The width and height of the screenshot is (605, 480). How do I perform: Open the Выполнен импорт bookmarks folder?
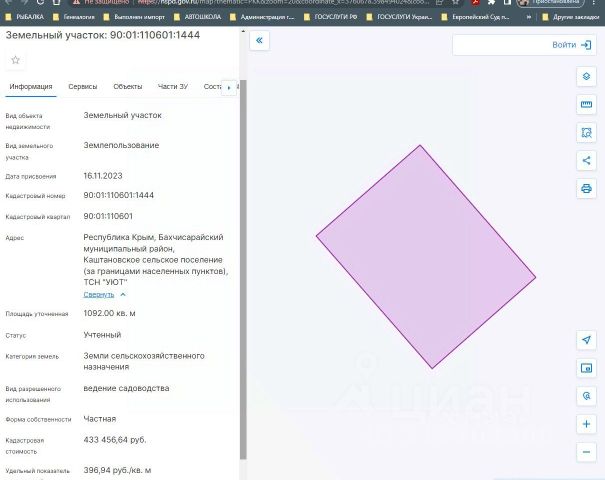[x=135, y=17]
